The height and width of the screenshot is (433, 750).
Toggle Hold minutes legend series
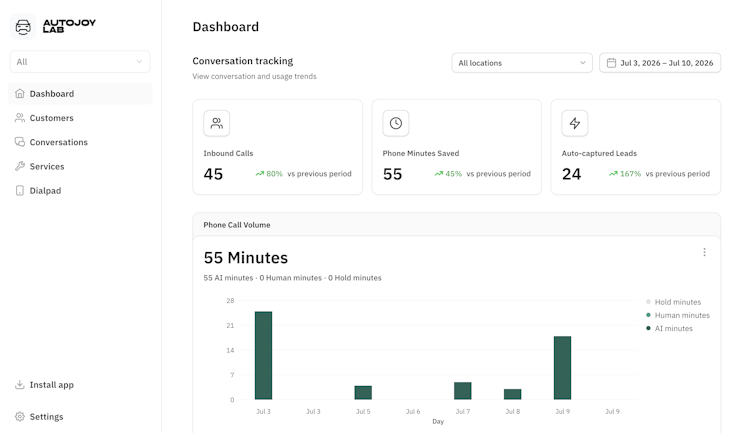click(673, 302)
